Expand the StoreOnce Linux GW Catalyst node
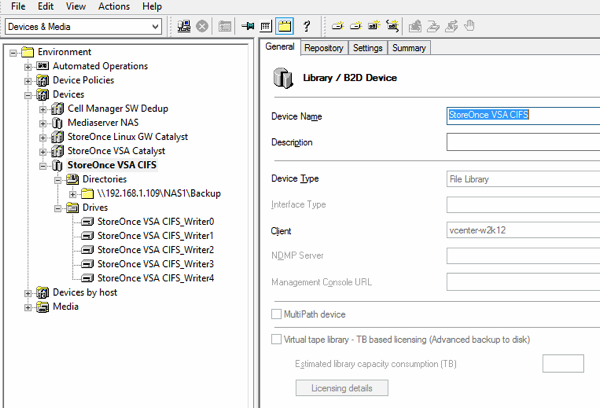 click(x=43, y=137)
